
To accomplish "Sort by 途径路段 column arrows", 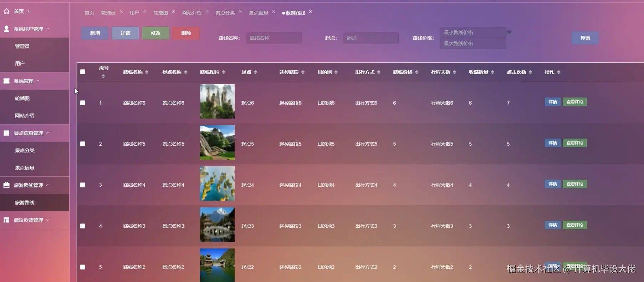I will point(303,72).
